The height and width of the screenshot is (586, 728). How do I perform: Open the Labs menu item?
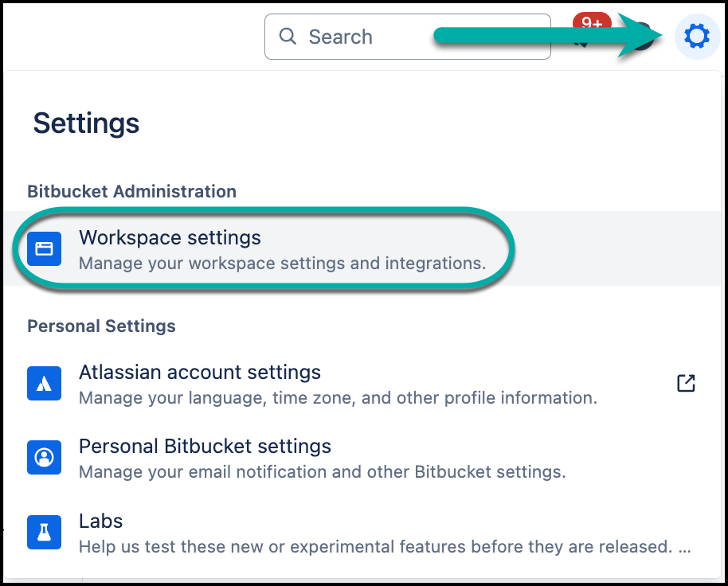tap(101, 521)
